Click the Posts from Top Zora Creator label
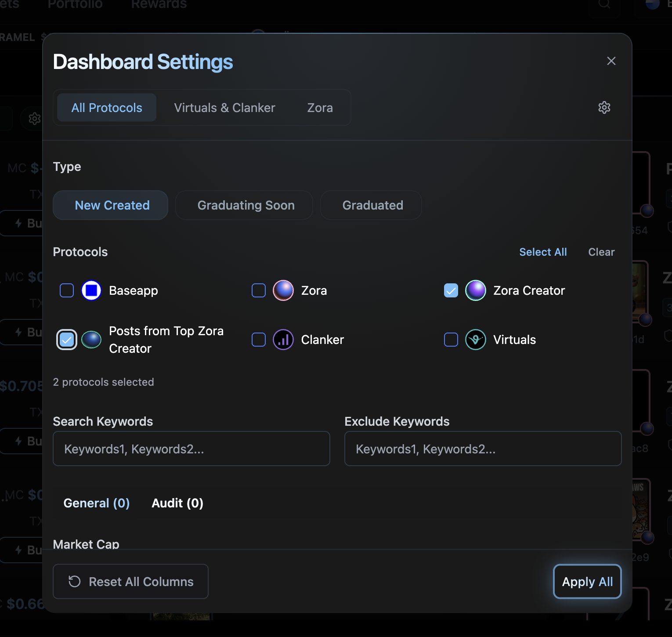 click(x=166, y=340)
